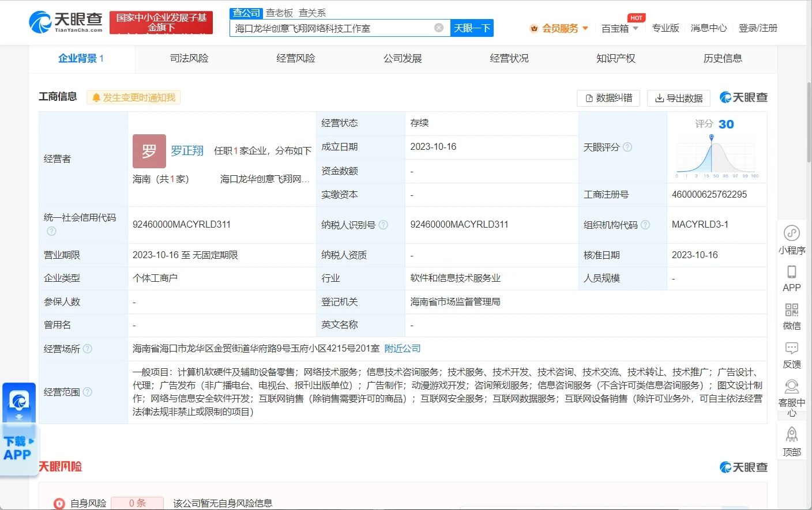Click the 组织机构代码 value MACYRLD3-1
This screenshot has width=812, height=510.
pyautogui.click(x=700, y=225)
